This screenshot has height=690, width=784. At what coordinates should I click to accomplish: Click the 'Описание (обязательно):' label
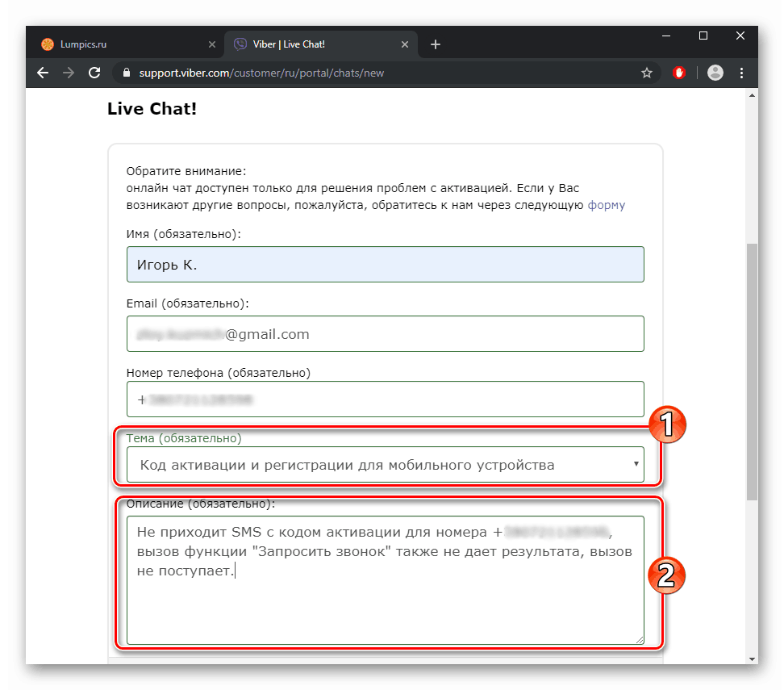click(x=201, y=504)
